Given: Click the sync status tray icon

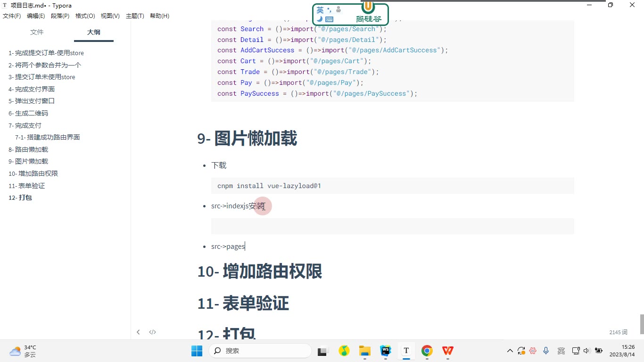Looking at the screenshot, I should click(x=521, y=351).
